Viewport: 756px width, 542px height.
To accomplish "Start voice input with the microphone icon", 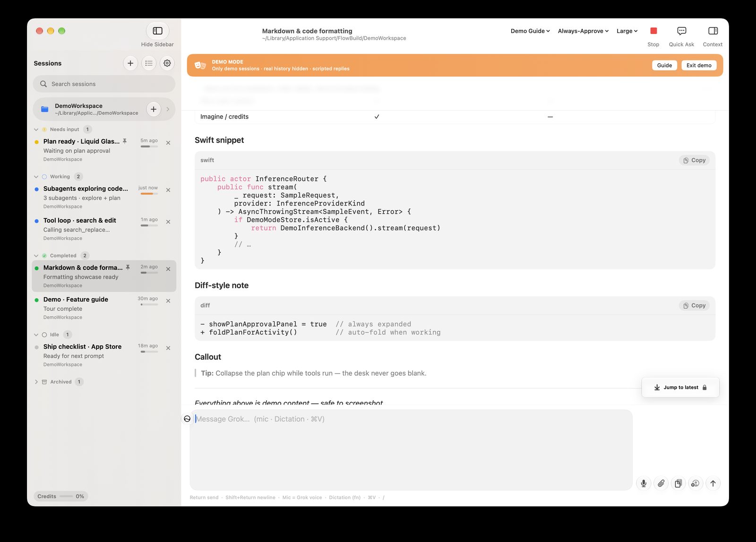I will 644,483.
